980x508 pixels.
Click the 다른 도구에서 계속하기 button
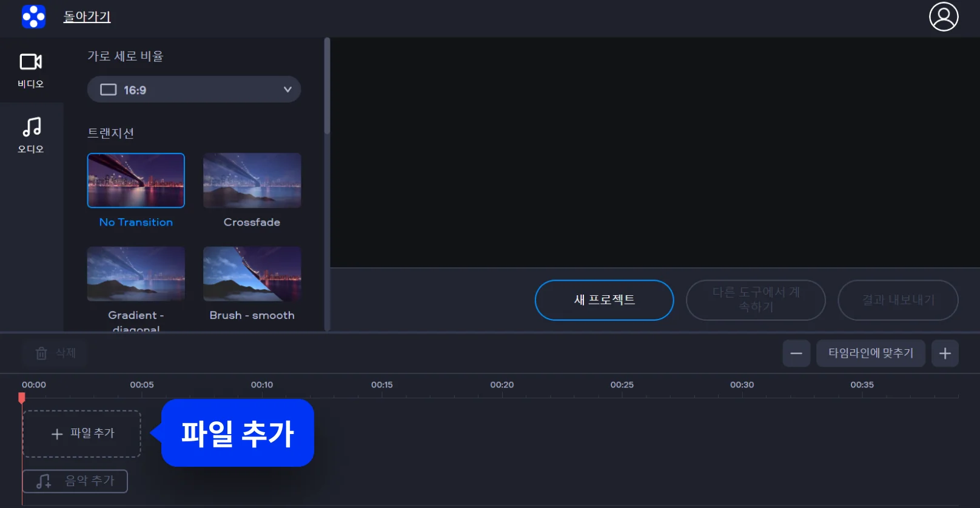click(x=756, y=300)
